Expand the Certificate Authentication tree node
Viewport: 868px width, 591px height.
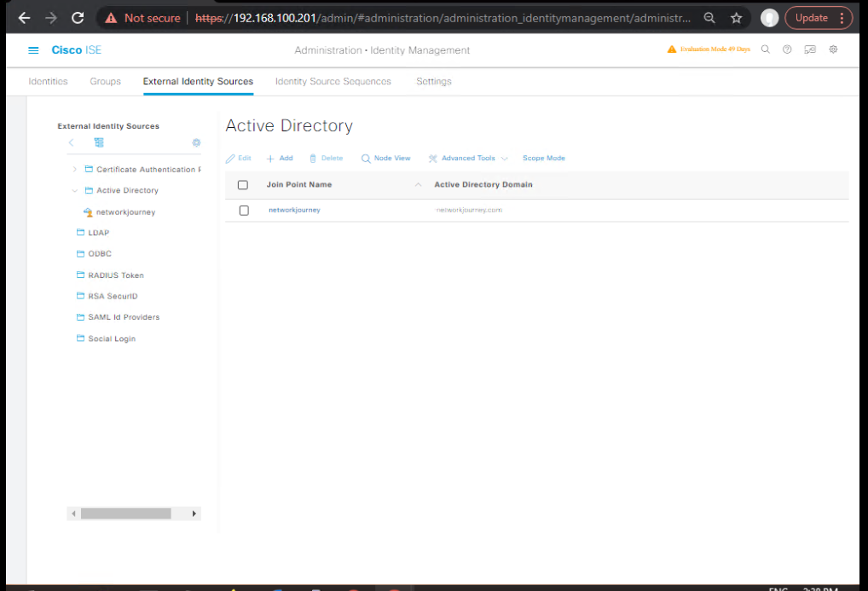[75, 169]
